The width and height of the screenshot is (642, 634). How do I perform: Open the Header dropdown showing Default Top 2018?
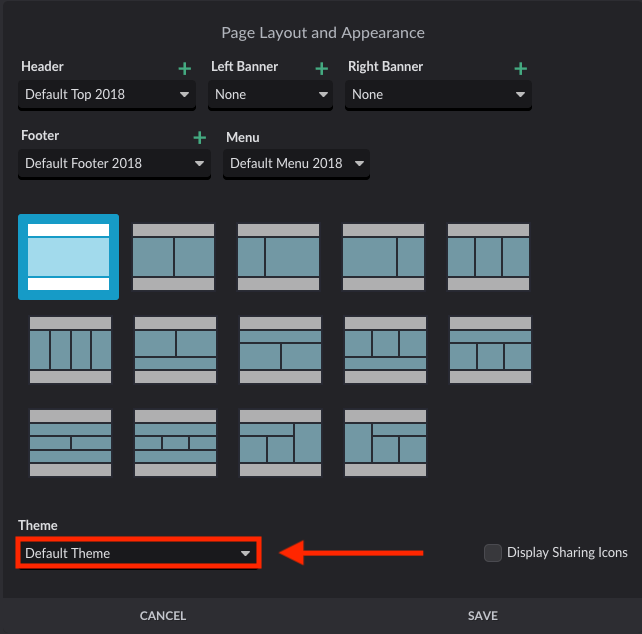tap(107, 95)
